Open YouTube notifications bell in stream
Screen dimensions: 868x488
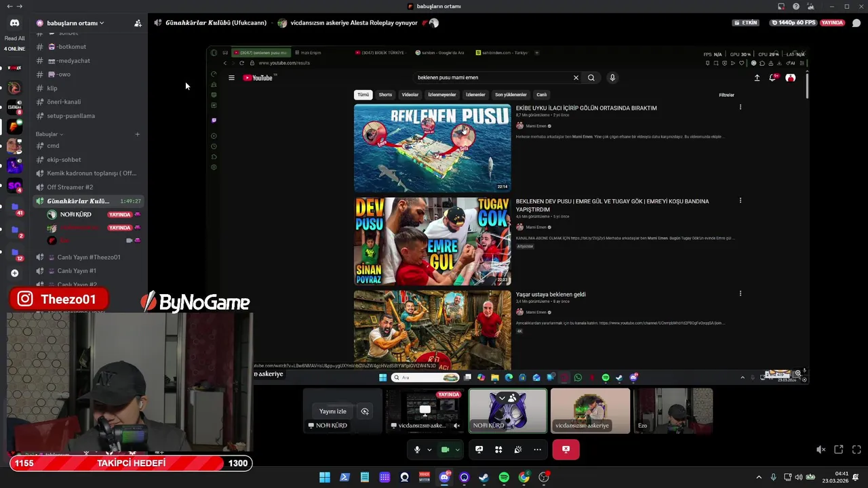coord(772,77)
